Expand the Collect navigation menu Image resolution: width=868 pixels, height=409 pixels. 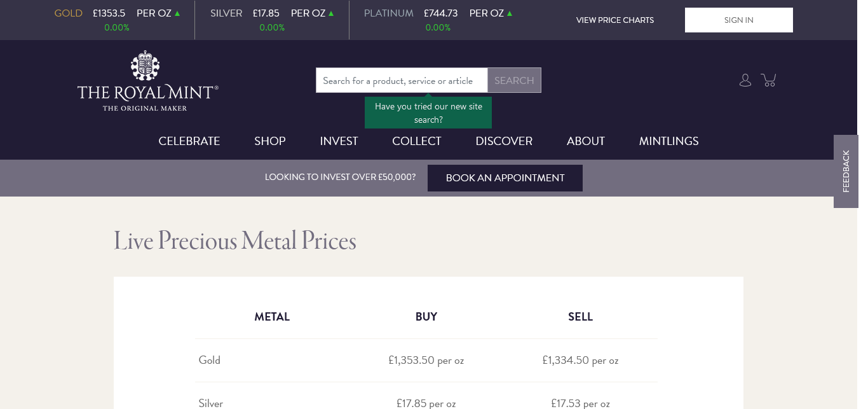pyautogui.click(x=417, y=141)
